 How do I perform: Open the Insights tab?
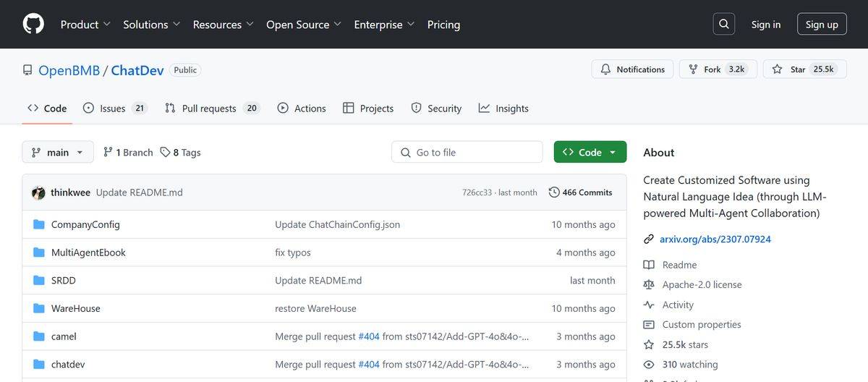(503, 108)
